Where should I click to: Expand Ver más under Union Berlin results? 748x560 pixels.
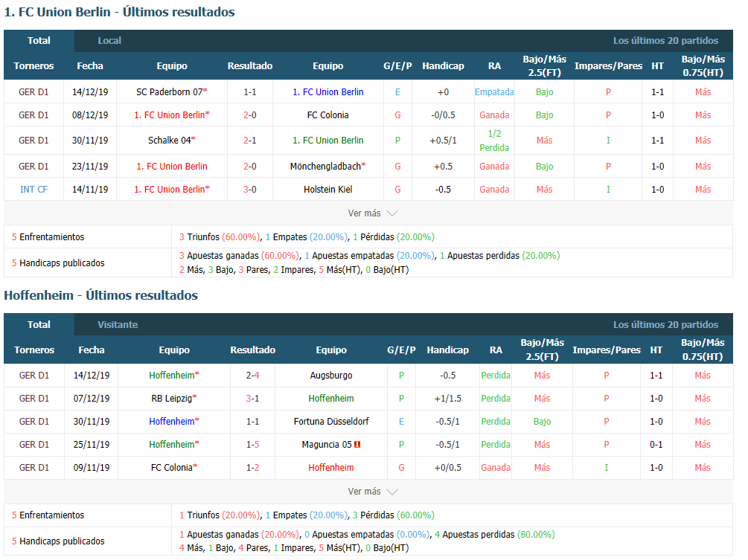373,213
